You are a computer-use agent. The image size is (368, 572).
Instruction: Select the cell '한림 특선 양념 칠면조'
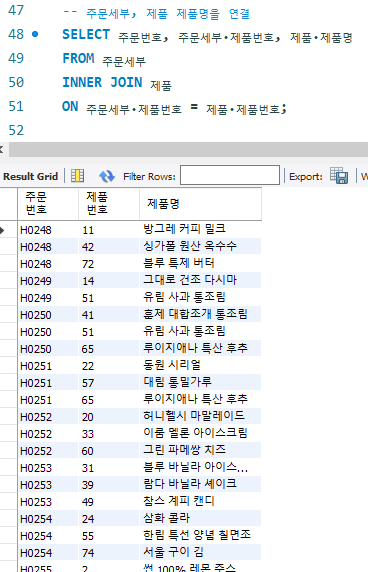200,535
